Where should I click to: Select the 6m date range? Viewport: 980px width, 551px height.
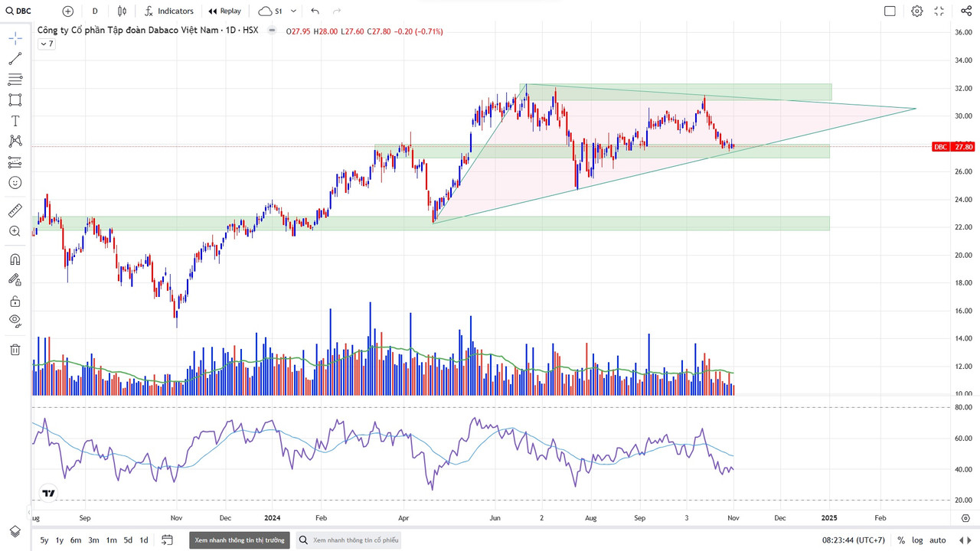tap(76, 540)
